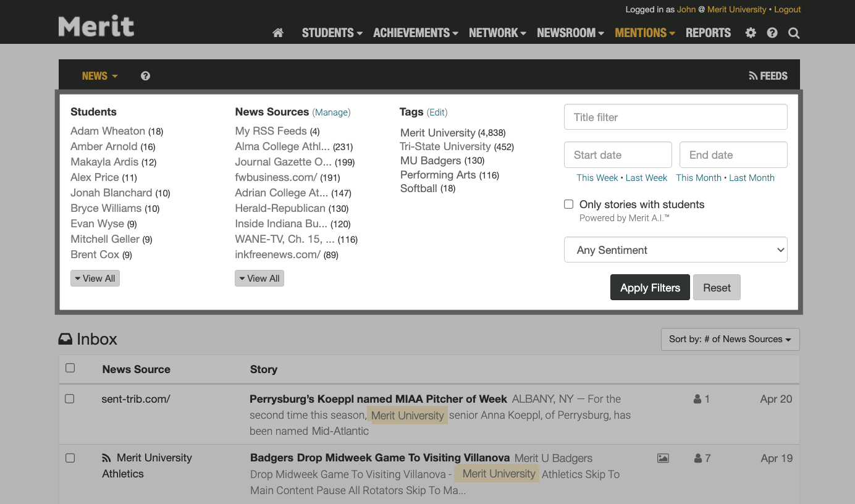Expand the NEWS dropdown menu
Image resolution: width=855 pixels, height=504 pixels.
point(99,75)
